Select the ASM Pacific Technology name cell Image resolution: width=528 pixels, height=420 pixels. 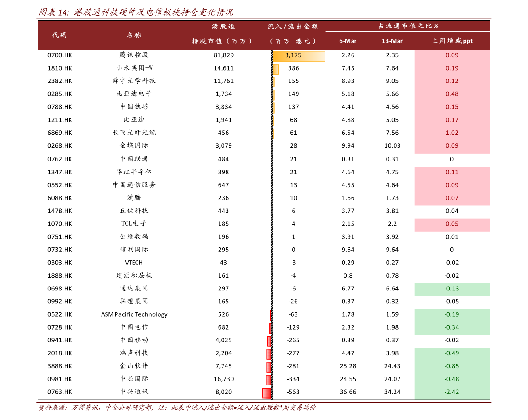[x=134, y=314]
